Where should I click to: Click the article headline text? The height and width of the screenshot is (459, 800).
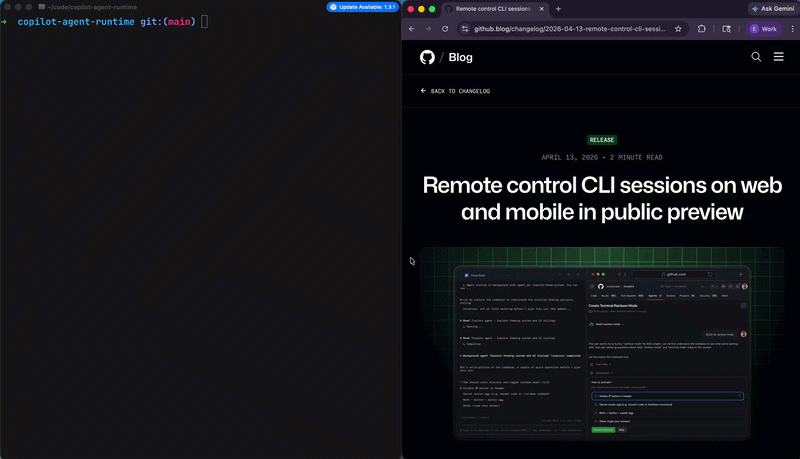[602, 198]
